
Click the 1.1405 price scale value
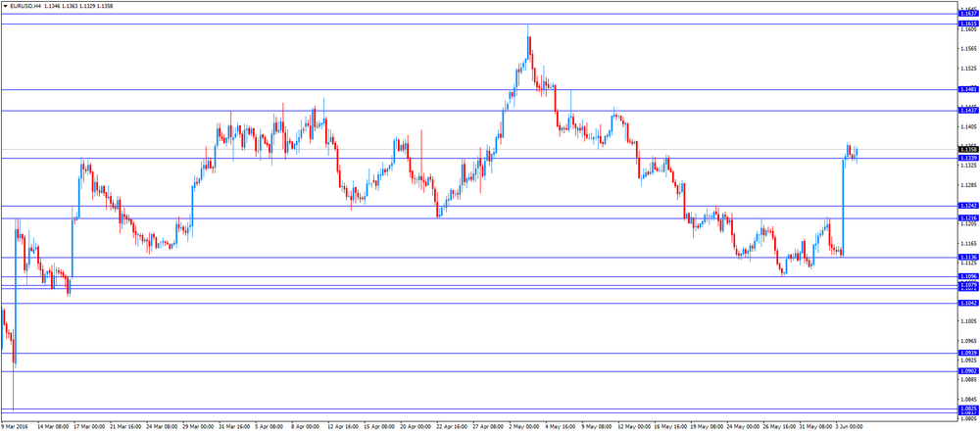point(968,126)
